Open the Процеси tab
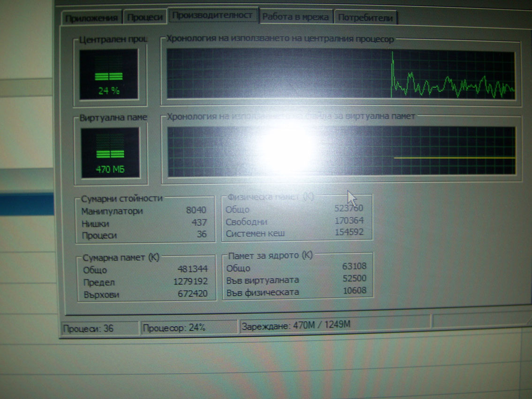 click(145, 17)
